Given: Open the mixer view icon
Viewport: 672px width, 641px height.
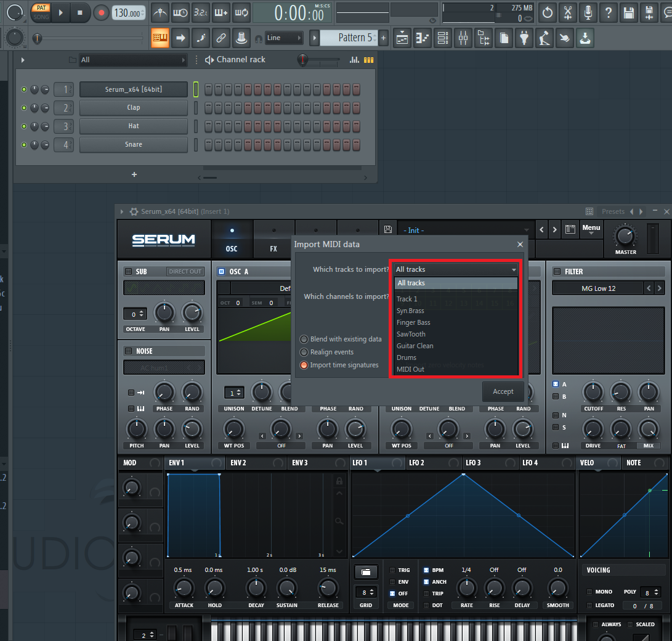Looking at the screenshot, I should (463, 38).
